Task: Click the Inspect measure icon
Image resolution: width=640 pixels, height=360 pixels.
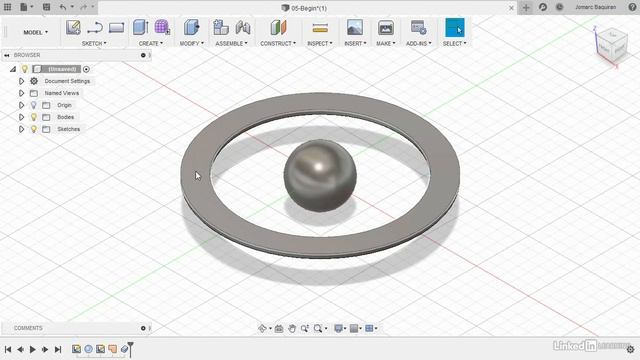Action: coord(320,28)
